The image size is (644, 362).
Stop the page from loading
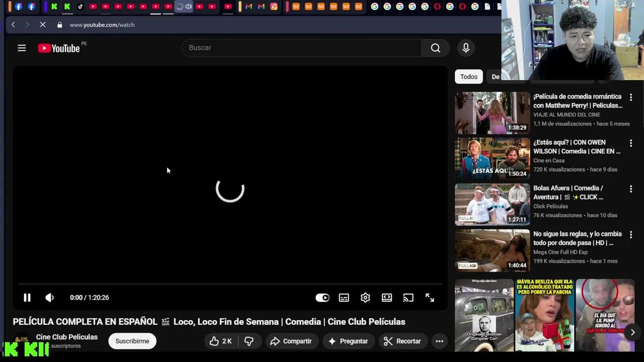(x=43, y=25)
